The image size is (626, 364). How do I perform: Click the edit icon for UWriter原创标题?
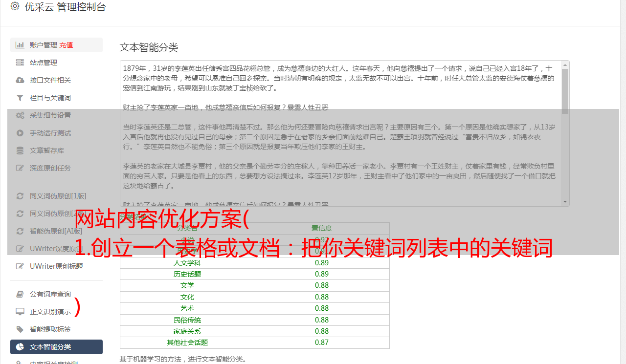[20, 266]
